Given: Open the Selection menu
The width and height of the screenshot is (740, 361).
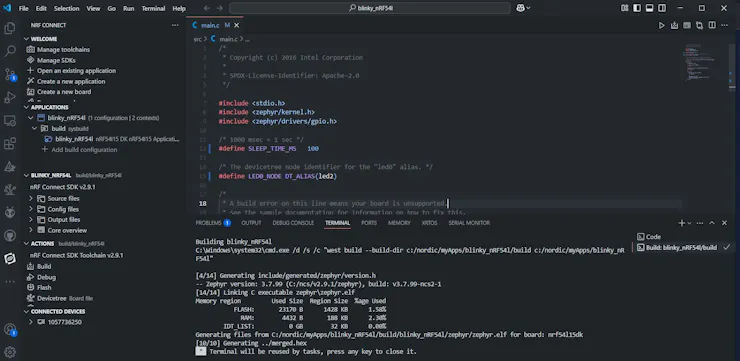Looking at the screenshot, I should [x=67, y=8].
